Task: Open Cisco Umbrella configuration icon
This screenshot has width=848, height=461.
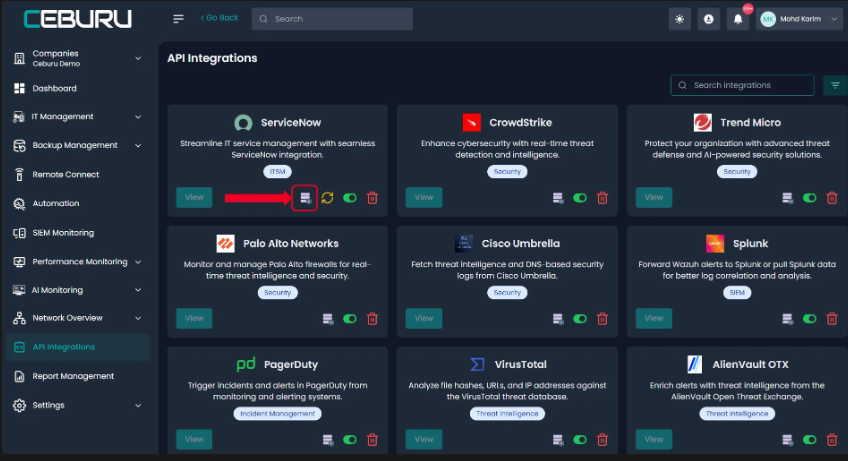Action: [558, 319]
